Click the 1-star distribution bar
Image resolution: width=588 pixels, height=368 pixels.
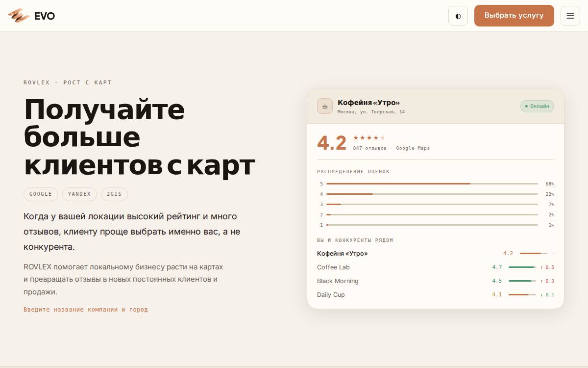432,225
